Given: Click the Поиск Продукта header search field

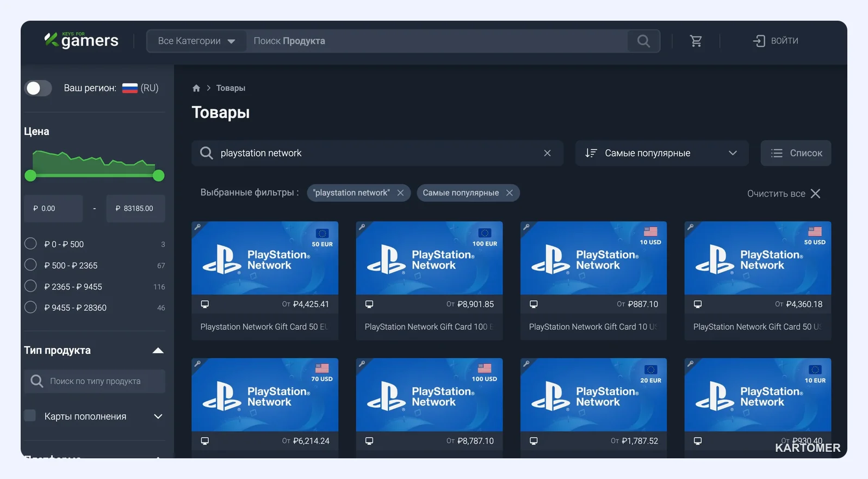Looking at the screenshot, I should click(437, 41).
